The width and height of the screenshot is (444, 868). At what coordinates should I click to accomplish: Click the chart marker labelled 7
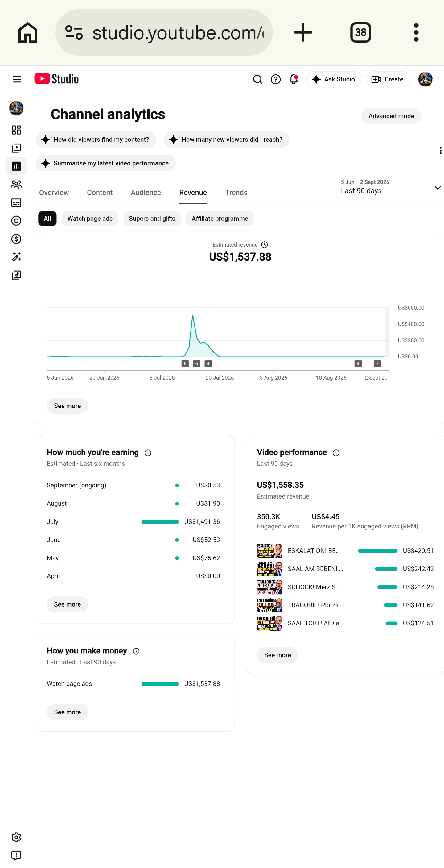377,364
